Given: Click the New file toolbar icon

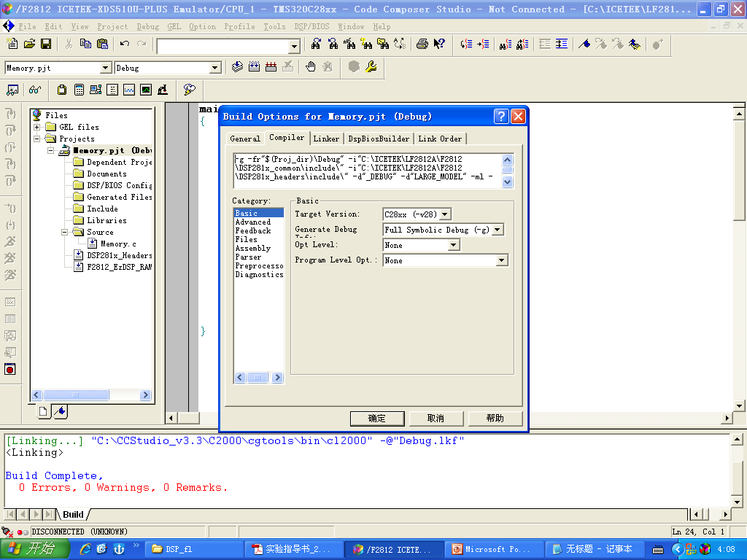Looking at the screenshot, I should click(12, 44).
